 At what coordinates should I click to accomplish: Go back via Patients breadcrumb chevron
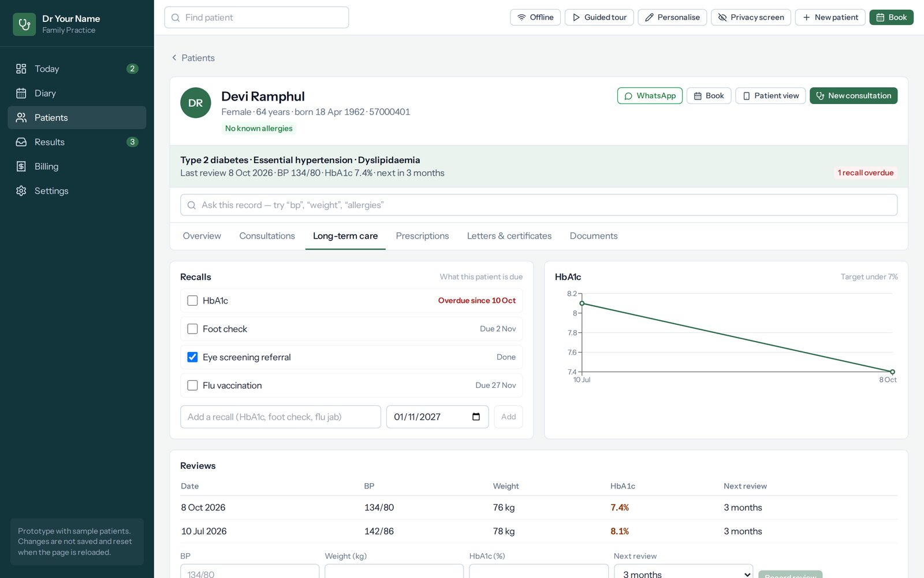174,58
